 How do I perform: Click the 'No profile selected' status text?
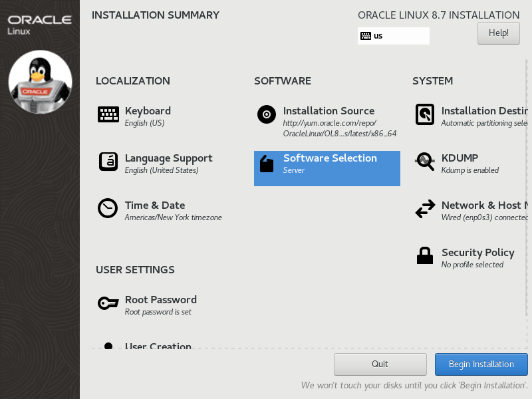pos(472,265)
